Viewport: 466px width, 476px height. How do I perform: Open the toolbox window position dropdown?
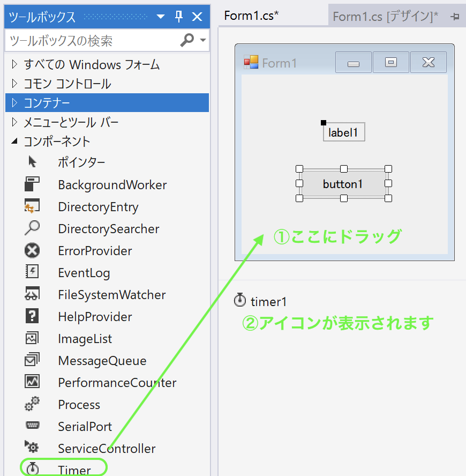pyautogui.click(x=161, y=17)
